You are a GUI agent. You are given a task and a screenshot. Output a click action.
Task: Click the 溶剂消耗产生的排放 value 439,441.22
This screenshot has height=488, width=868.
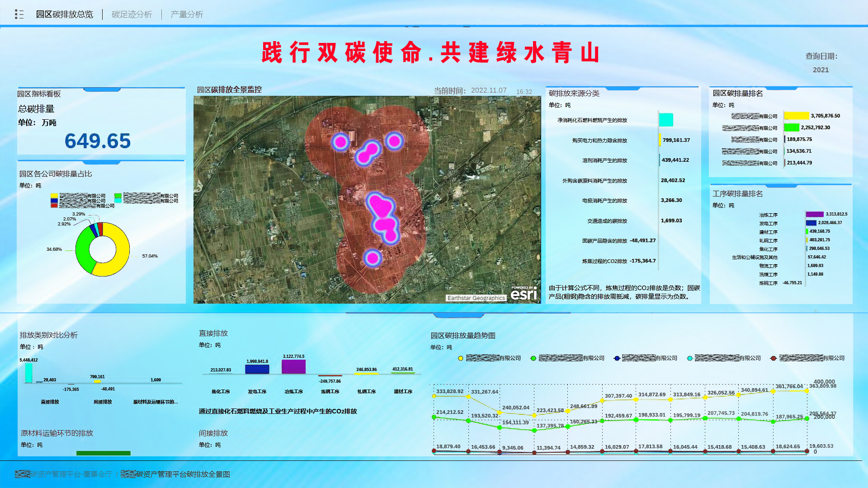click(675, 160)
